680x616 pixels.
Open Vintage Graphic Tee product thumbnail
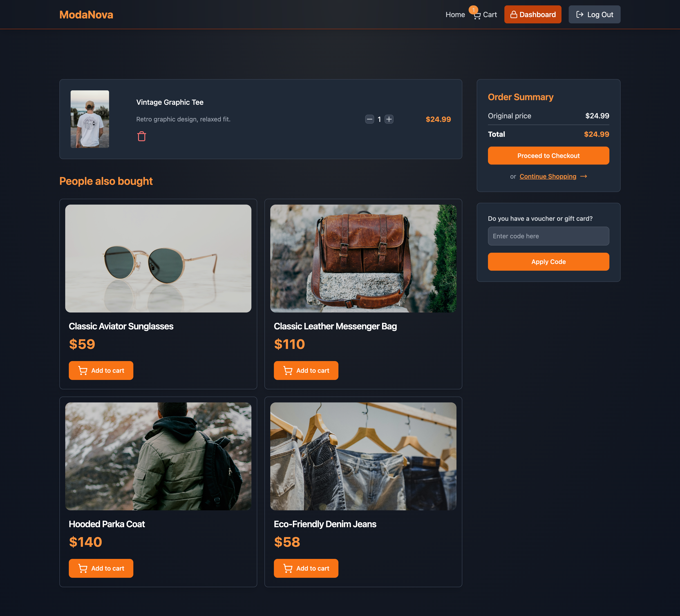pyautogui.click(x=90, y=119)
